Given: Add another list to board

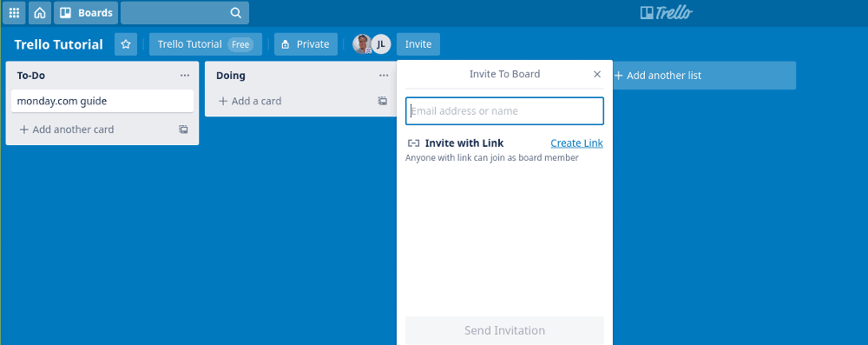Looking at the screenshot, I should 704,76.
